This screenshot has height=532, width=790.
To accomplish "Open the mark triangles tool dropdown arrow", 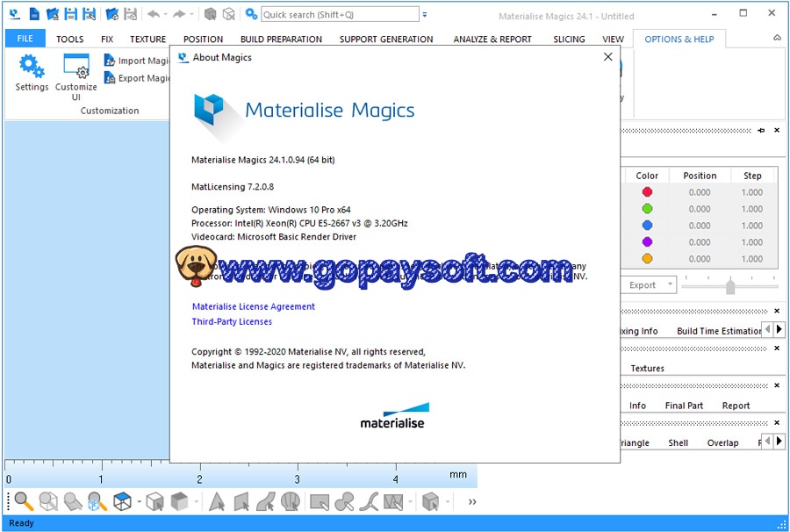I will tap(410, 501).
